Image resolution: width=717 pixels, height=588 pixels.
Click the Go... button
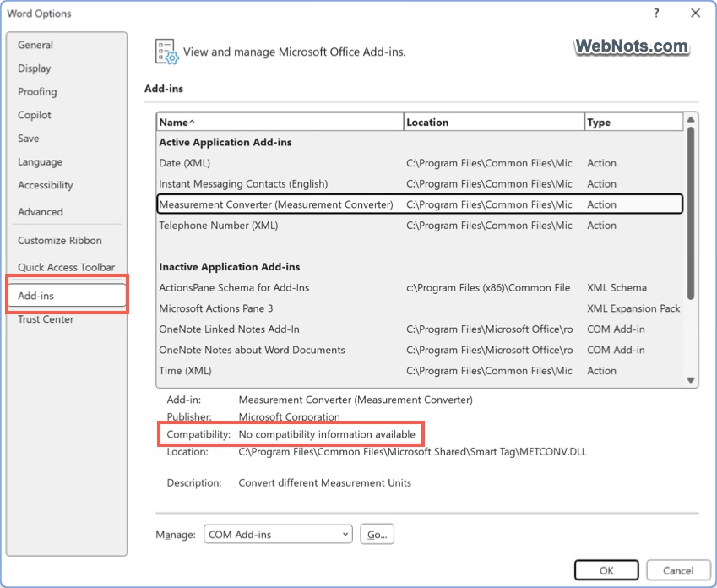click(x=377, y=535)
